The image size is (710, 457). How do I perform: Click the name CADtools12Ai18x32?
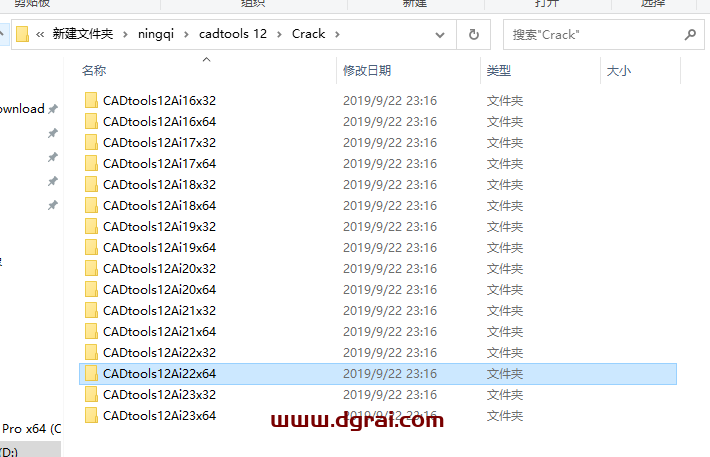[x=159, y=184]
